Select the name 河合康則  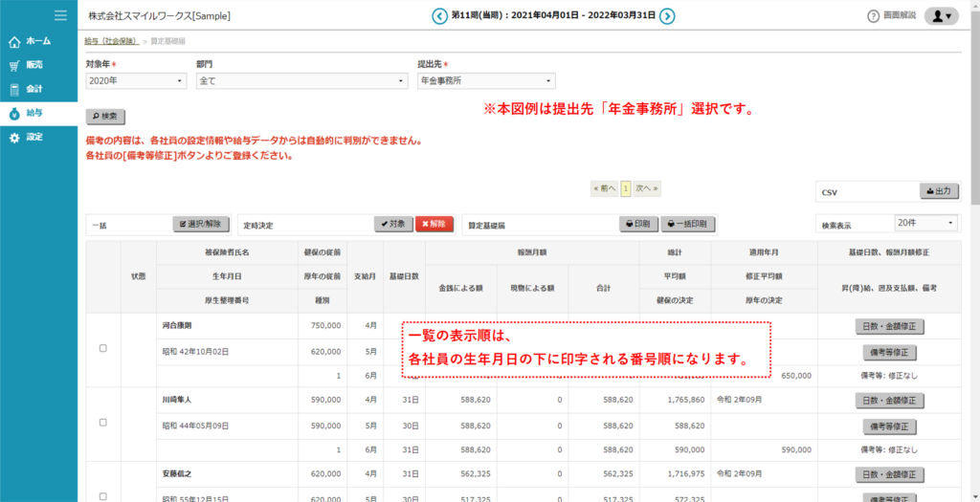[x=177, y=326]
